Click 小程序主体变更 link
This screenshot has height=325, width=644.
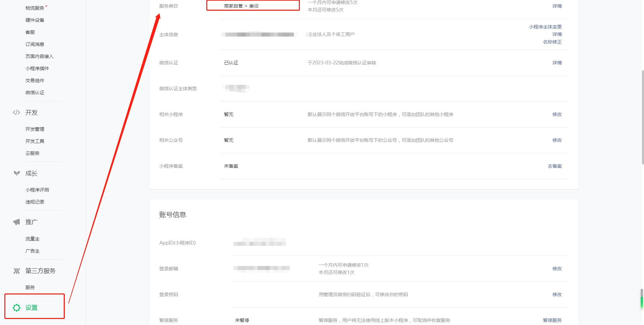pyautogui.click(x=545, y=27)
